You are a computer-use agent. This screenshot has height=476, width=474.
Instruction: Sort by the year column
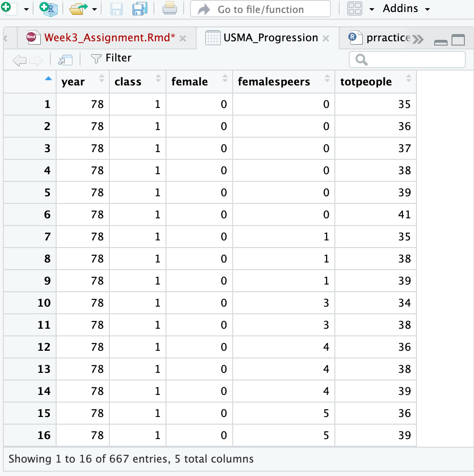coord(83,82)
